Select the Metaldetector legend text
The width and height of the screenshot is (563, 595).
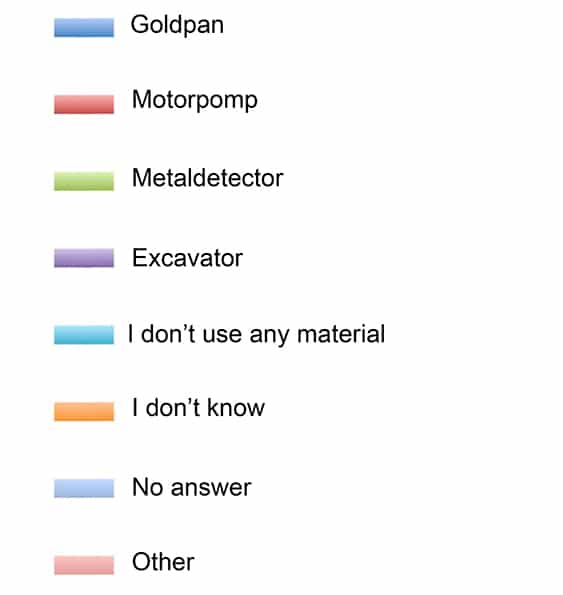[x=208, y=178]
